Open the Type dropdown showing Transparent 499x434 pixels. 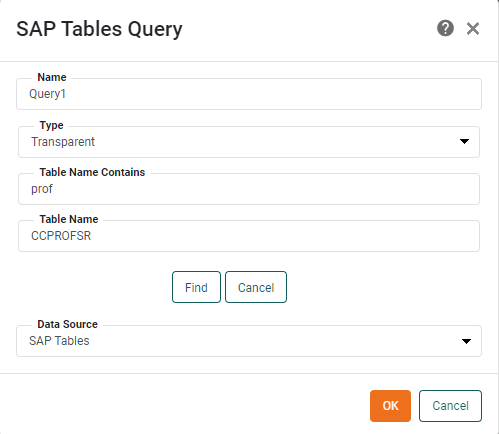(249, 142)
